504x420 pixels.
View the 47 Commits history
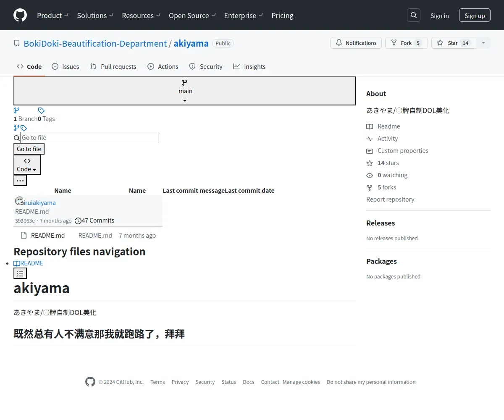pos(94,220)
